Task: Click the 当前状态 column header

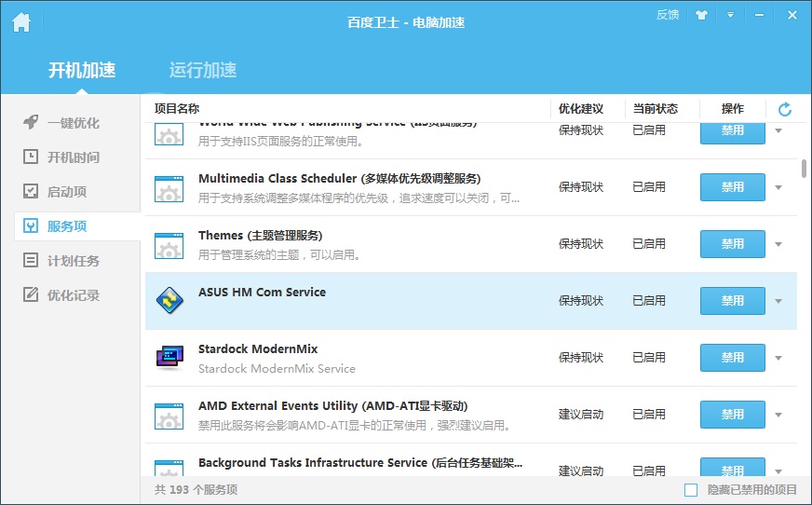Action: pyautogui.click(x=655, y=109)
